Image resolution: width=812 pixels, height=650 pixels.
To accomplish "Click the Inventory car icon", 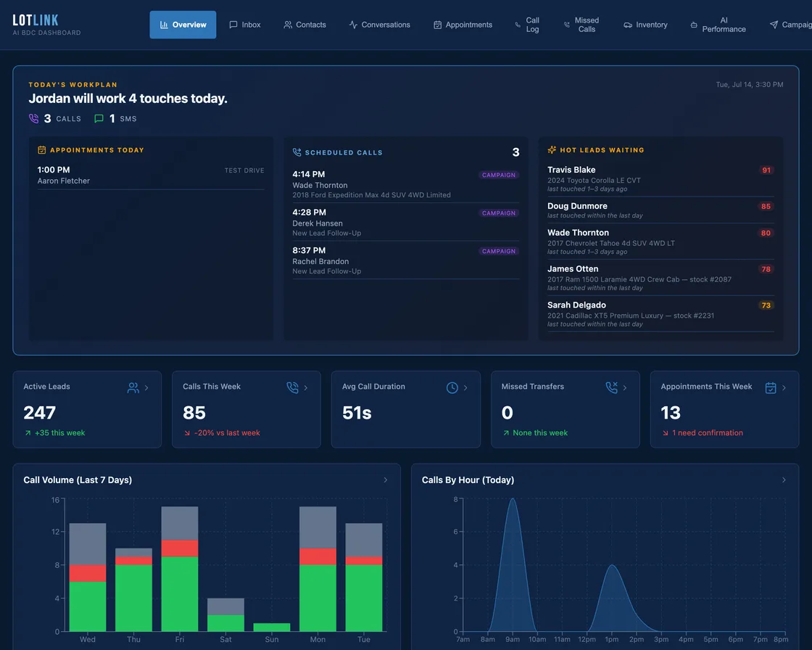I will (x=628, y=25).
